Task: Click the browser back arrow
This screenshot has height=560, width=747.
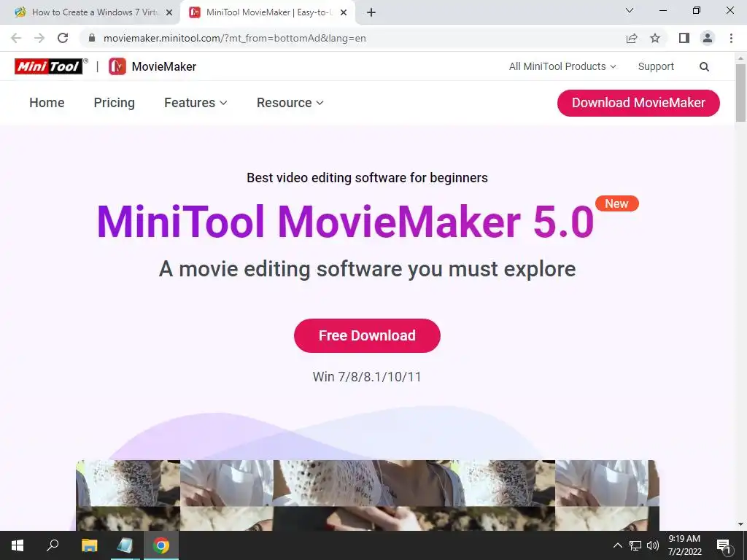Action: [16, 38]
